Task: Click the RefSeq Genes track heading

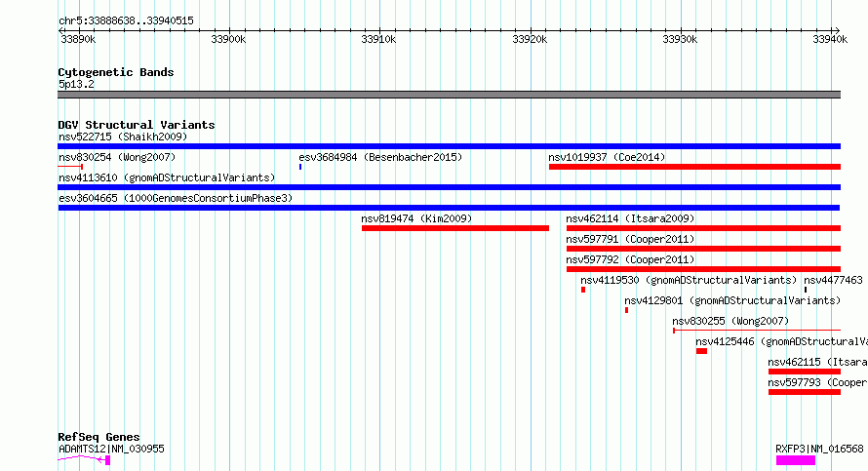Action: (99, 437)
